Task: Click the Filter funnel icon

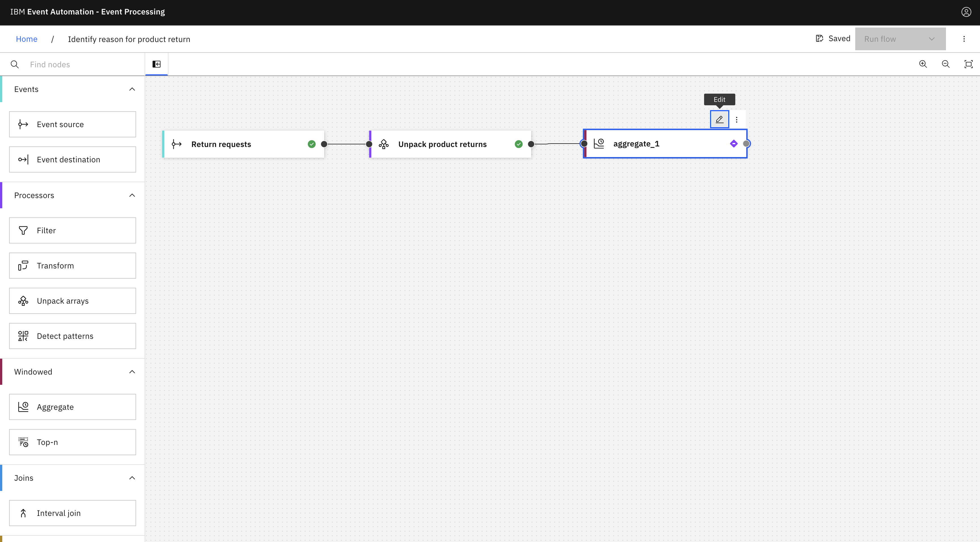Action: point(23,231)
